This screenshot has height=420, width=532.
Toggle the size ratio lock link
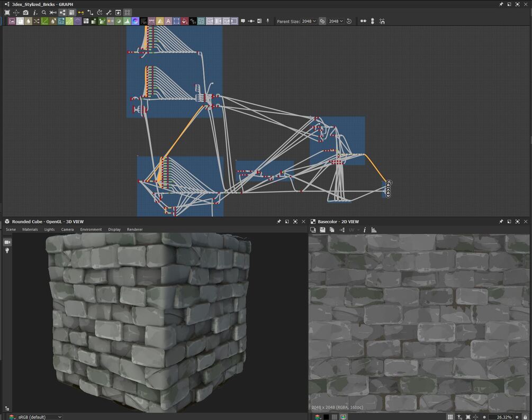pyautogui.click(x=322, y=21)
